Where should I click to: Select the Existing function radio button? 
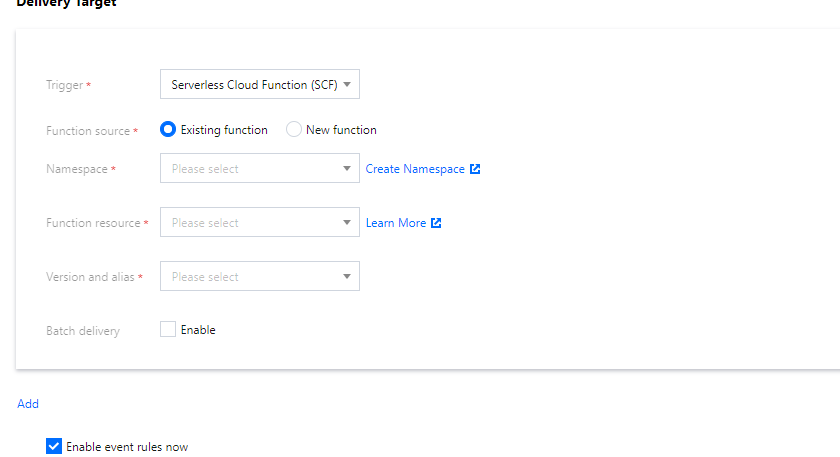168,130
